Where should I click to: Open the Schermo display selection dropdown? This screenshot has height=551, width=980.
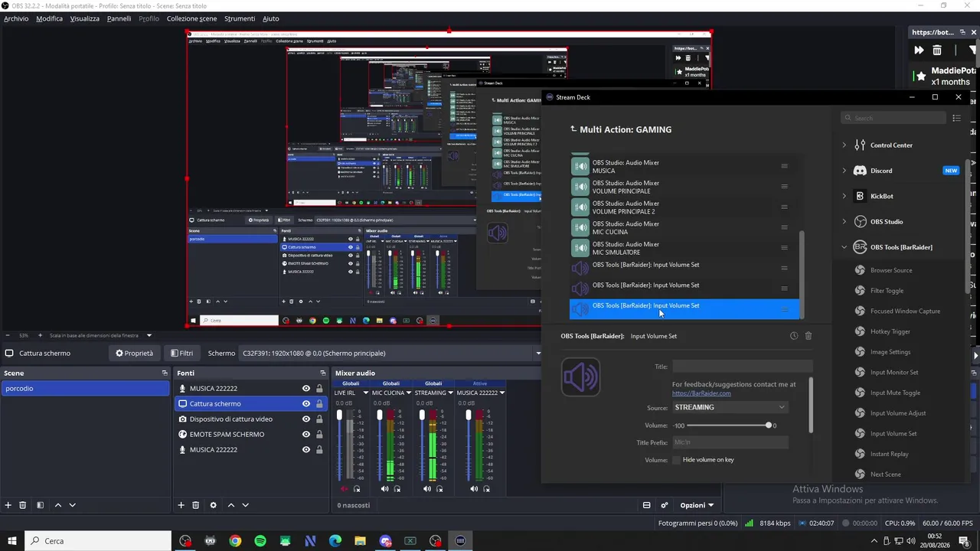point(390,354)
